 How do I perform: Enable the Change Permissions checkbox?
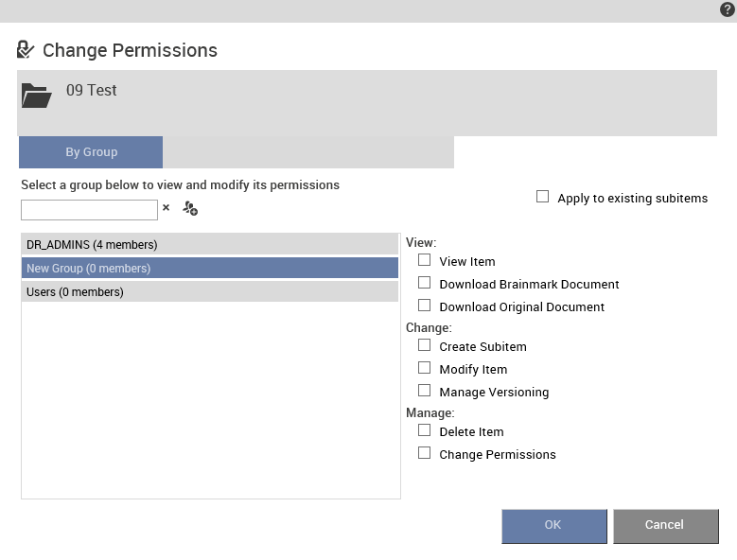coord(424,452)
